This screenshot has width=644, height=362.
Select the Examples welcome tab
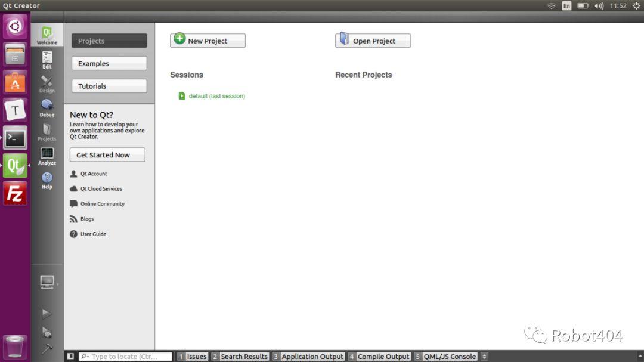pos(109,63)
